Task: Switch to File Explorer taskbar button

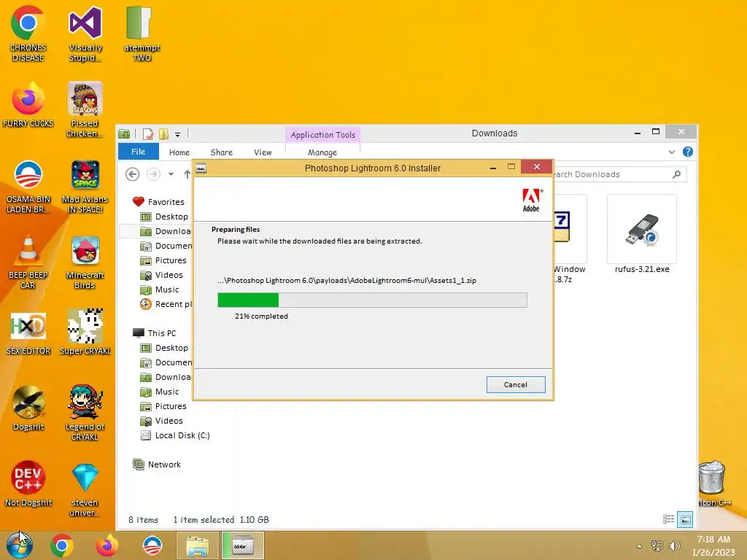Action: [198, 545]
